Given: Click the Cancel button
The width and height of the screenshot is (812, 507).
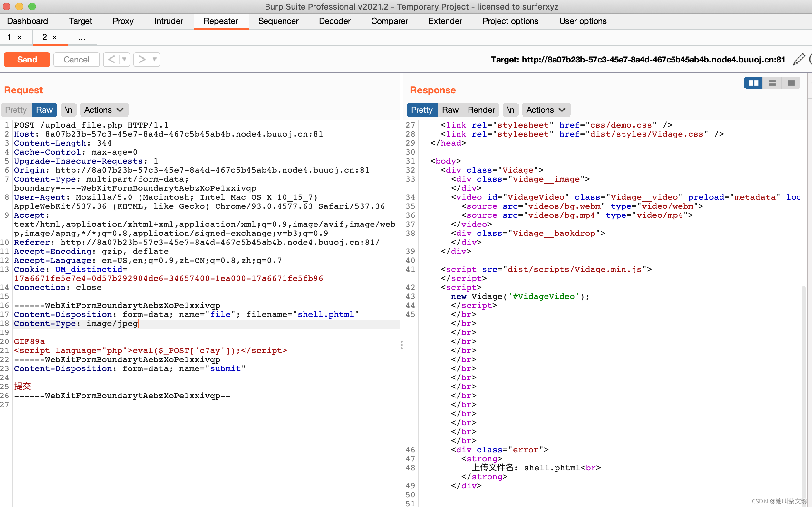Looking at the screenshot, I should [76, 60].
